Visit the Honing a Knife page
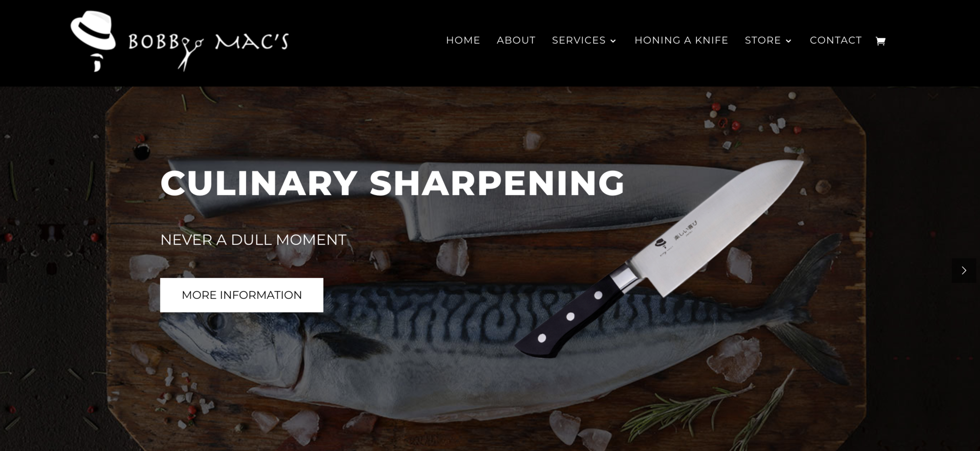Image resolution: width=980 pixels, height=451 pixels. pyautogui.click(x=681, y=40)
